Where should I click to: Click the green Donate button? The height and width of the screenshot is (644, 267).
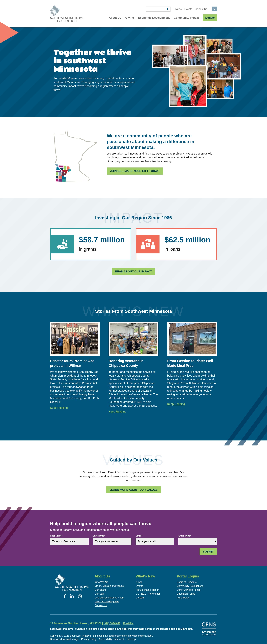point(210,18)
